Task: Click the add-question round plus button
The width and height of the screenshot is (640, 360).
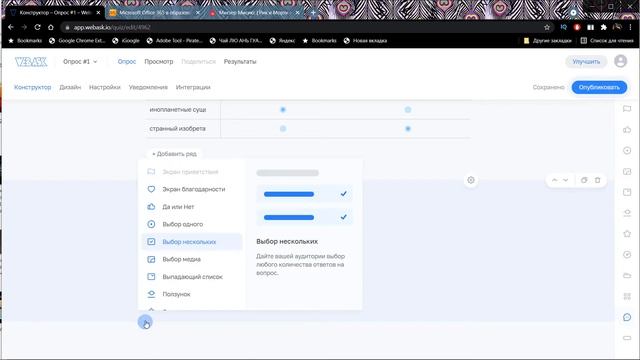Action: click(x=145, y=322)
